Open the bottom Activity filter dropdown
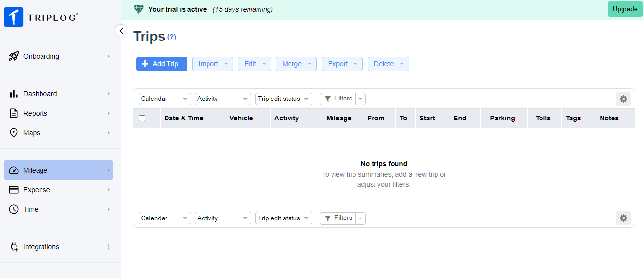The width and height of the screenshot is (644, 278). pyautogui.click(x=223, y=218)
